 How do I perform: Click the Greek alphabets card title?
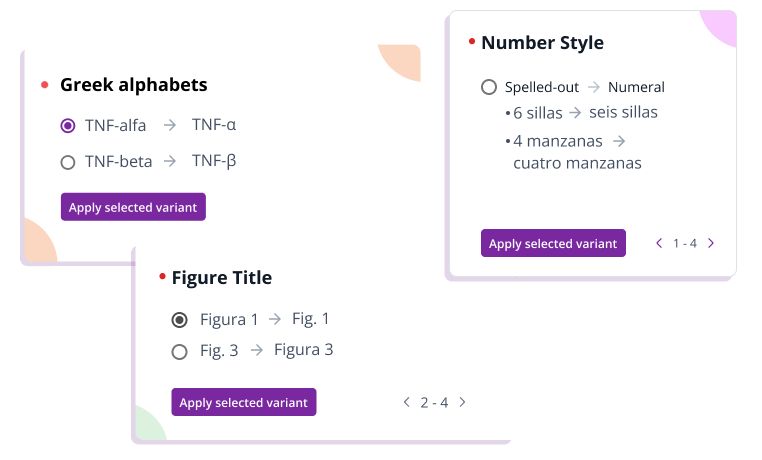134,85
